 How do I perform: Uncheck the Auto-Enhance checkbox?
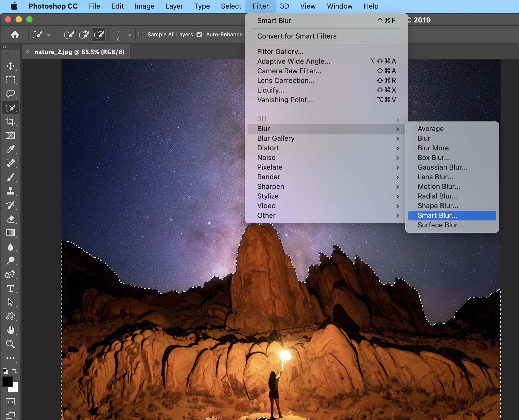tap(199, 35)
